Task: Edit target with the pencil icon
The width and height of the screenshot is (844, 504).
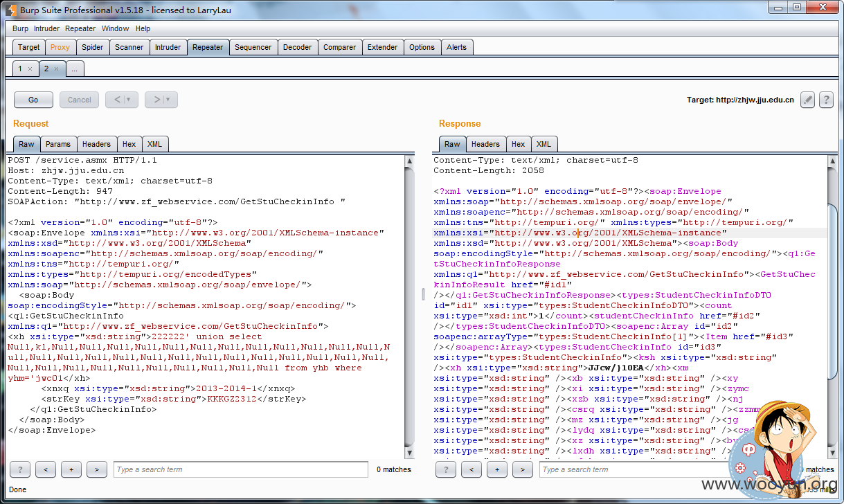Action: (807, 100)
